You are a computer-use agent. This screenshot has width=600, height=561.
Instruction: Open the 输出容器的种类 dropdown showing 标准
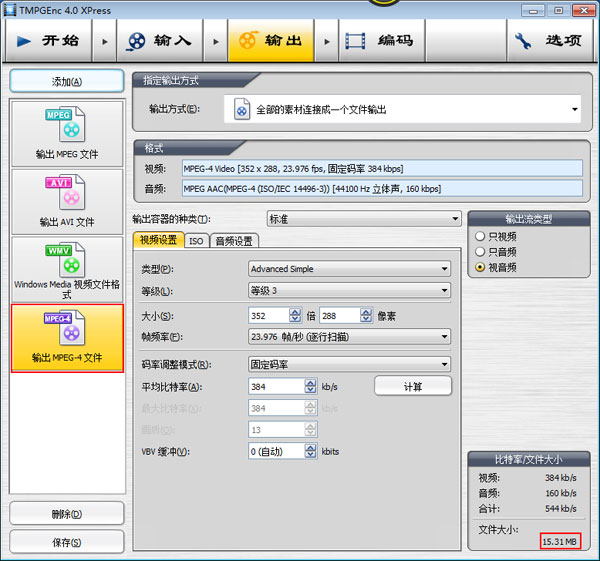[364, 219]
